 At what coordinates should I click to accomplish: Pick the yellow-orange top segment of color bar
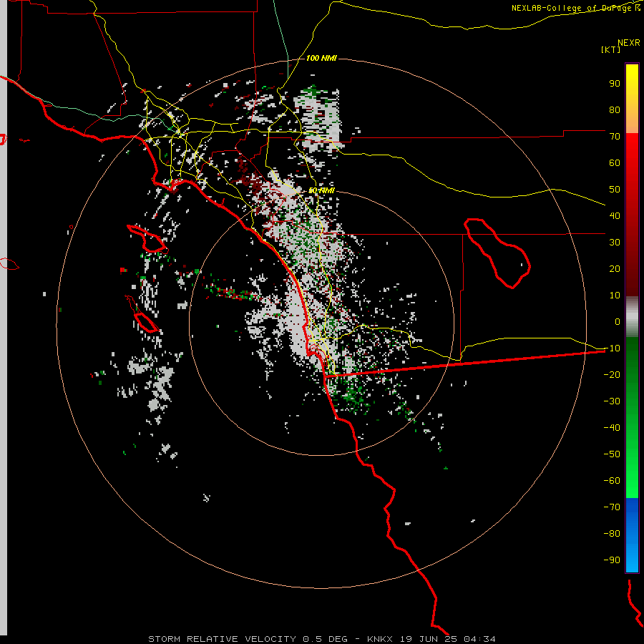tap(632, 99)
